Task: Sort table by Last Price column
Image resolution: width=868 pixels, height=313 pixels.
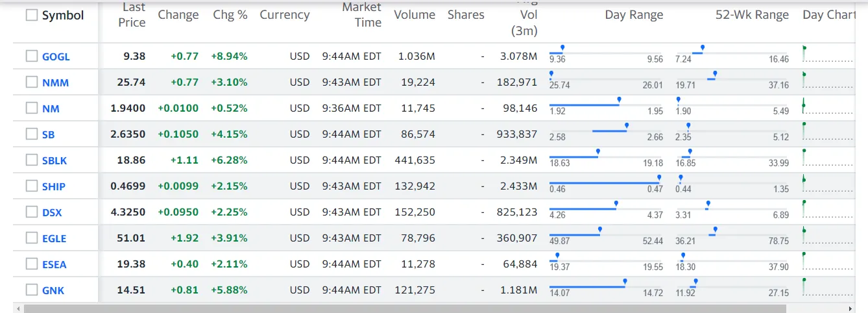Action: [x=132, y=15]
